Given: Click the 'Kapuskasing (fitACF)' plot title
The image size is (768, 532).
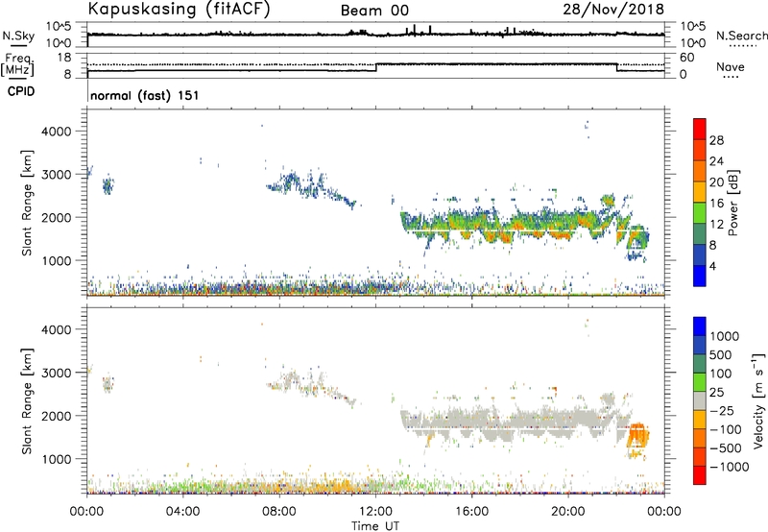Looking at the screenshot, I should click(179, 9).
